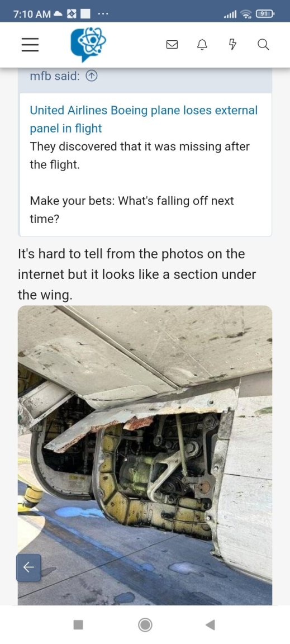Jump to quoted post via up-arrow icon
Image resolution: width=290 pixels, height=644 pixels.
point(92,77)
